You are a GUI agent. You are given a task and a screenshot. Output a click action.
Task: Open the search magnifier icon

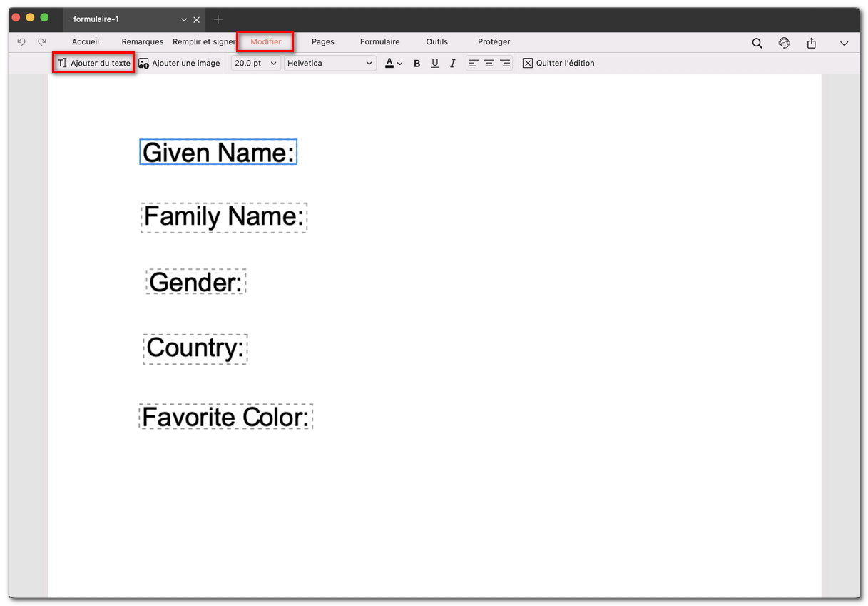point(757,44)
